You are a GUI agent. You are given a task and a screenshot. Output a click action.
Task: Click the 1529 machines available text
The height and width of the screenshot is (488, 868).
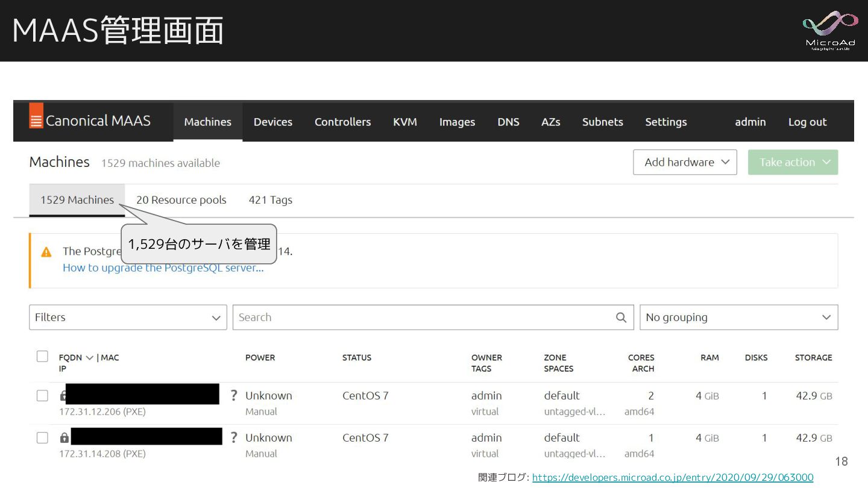click(x=160, y=163)
